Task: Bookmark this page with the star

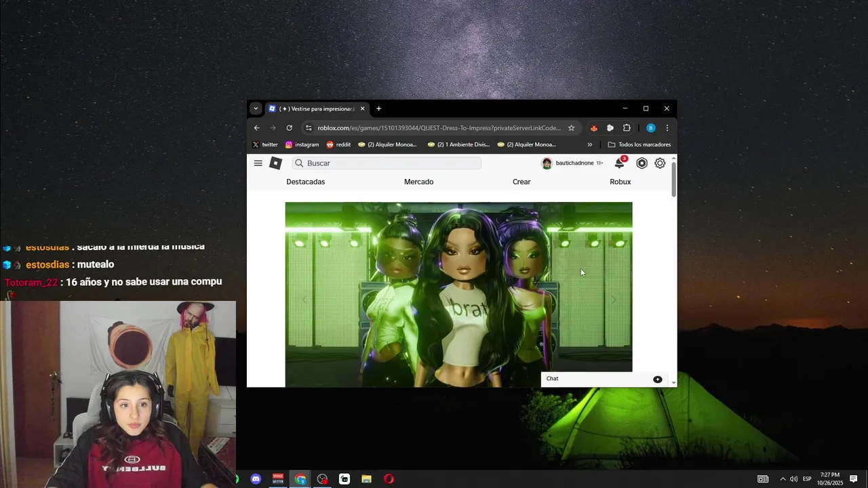Action: point(571,127)
